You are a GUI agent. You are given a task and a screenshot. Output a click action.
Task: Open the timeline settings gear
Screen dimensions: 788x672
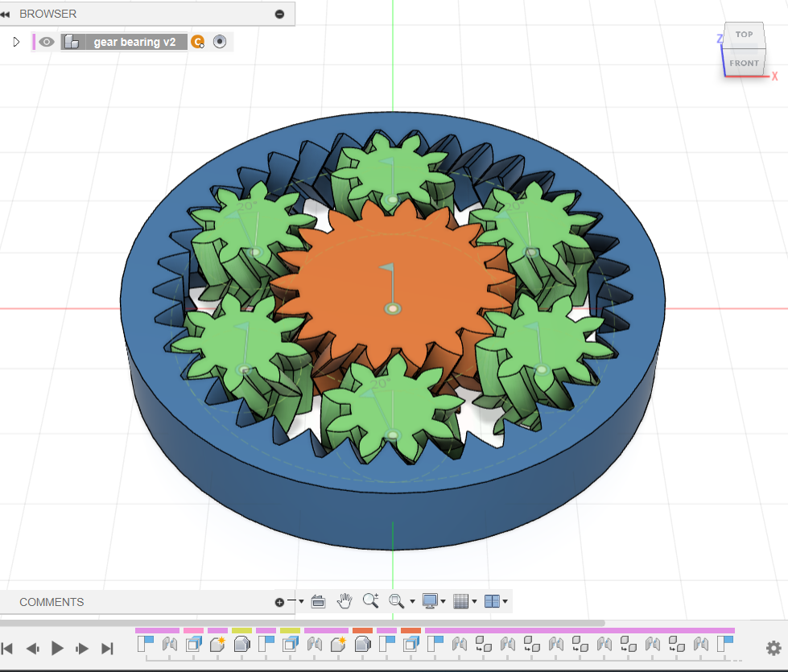pos(774,648)
